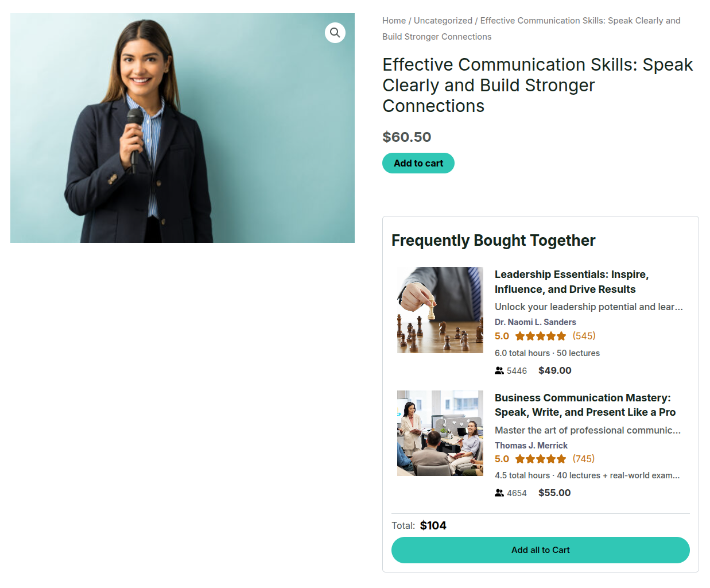This screenshot has width=710, height=588.
Task: Click the chess pieces course thumbnail
Action: (x=440, y=310)
